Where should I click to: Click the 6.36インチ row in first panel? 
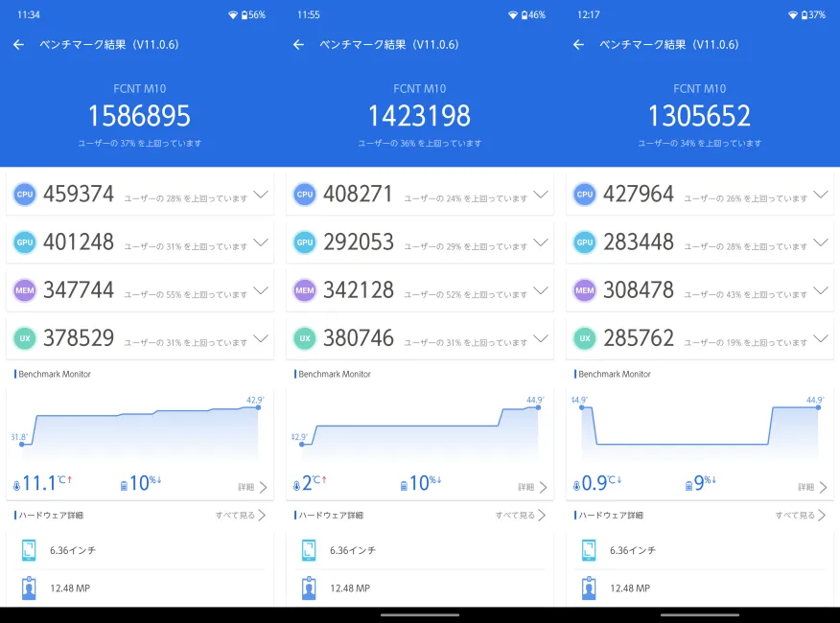140,550
